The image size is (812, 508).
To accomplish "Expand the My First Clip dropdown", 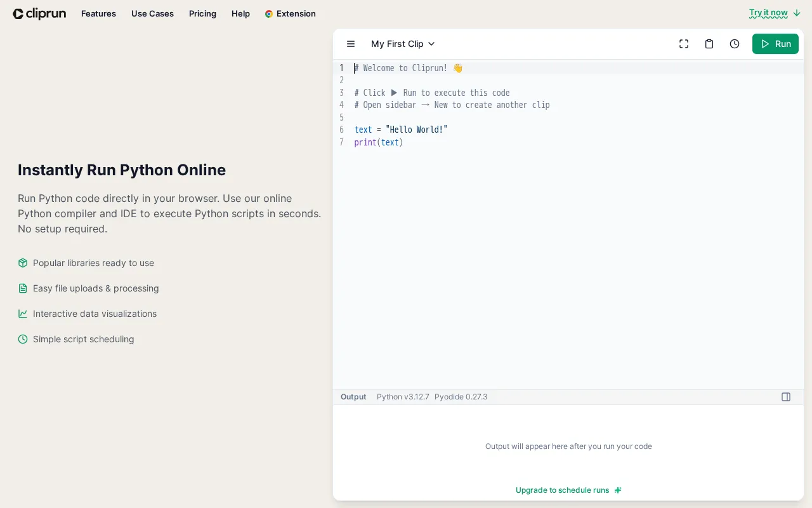I will (403, 44).
